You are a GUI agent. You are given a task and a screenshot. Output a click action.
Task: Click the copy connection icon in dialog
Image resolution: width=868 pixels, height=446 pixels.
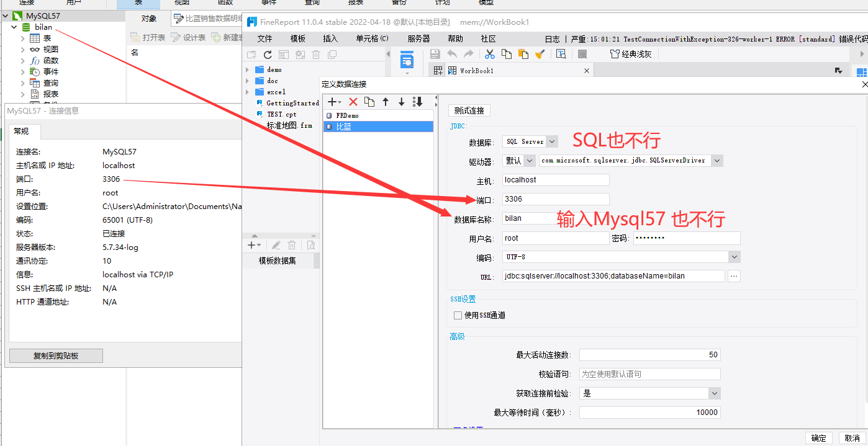click(369, 102)
